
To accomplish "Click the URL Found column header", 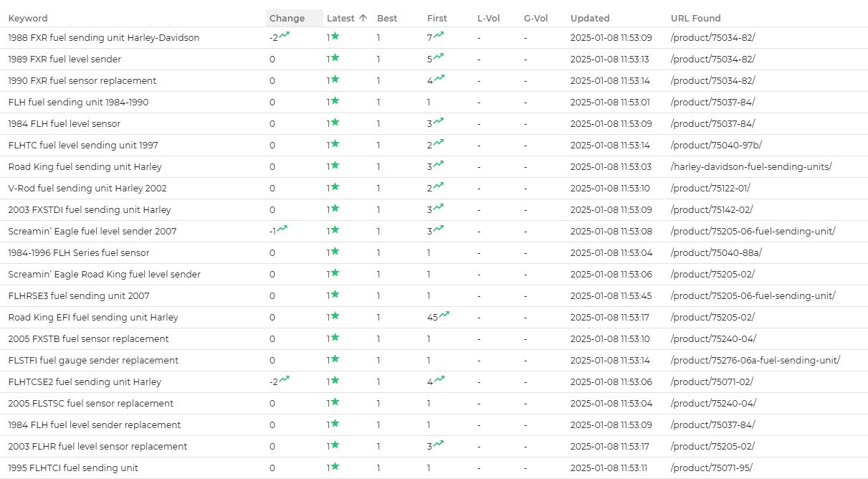I will click(695, 18).
